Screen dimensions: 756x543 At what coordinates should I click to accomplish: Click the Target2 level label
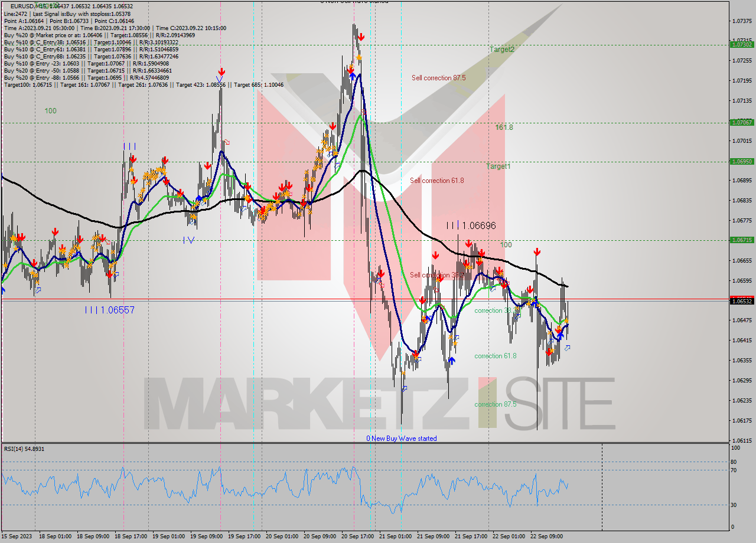point(501,50)
